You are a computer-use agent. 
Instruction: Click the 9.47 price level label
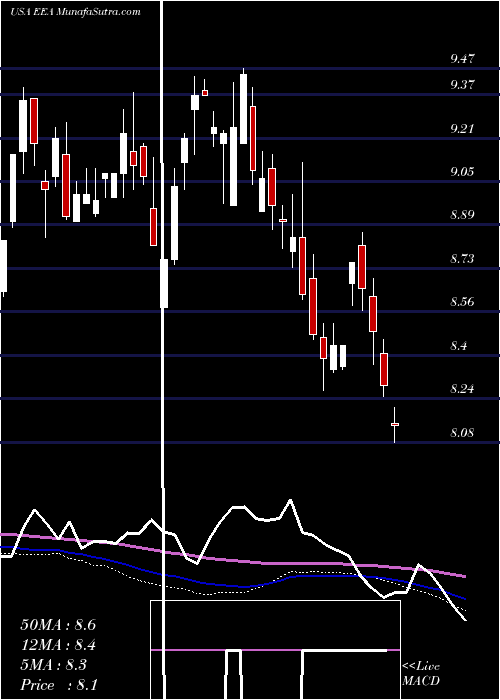coord(463,58)
